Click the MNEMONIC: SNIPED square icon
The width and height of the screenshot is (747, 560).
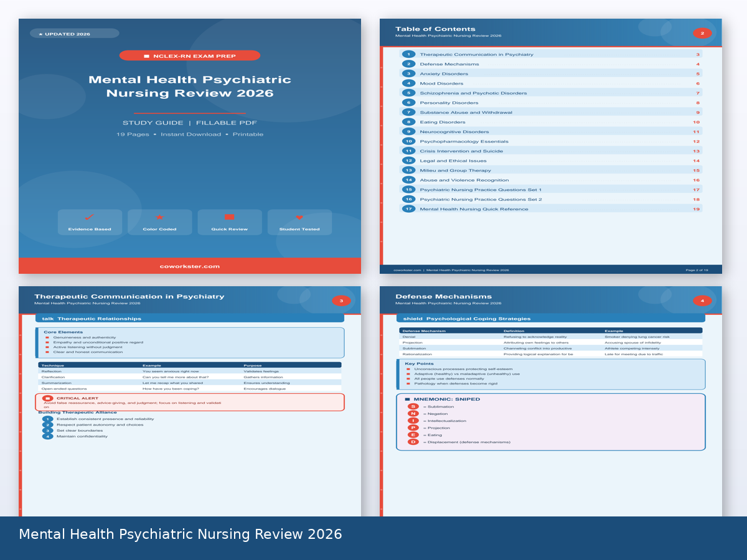click(x=409, y=399)
